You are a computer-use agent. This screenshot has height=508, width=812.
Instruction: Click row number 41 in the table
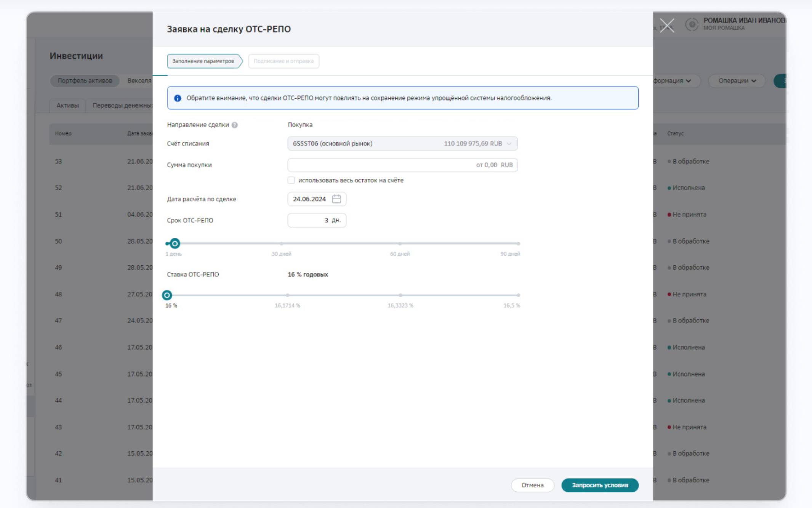58,480
